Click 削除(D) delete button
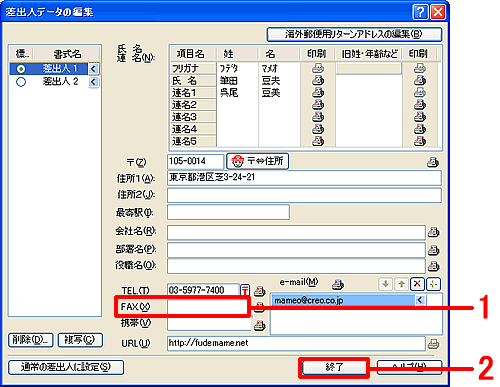The image size is (500, 387). click(x=30, y=340)
